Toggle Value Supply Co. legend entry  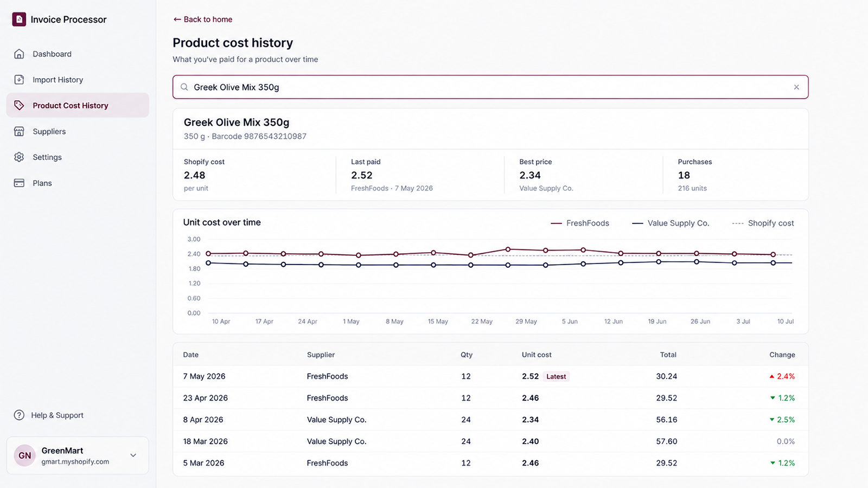tap(671, 223)
